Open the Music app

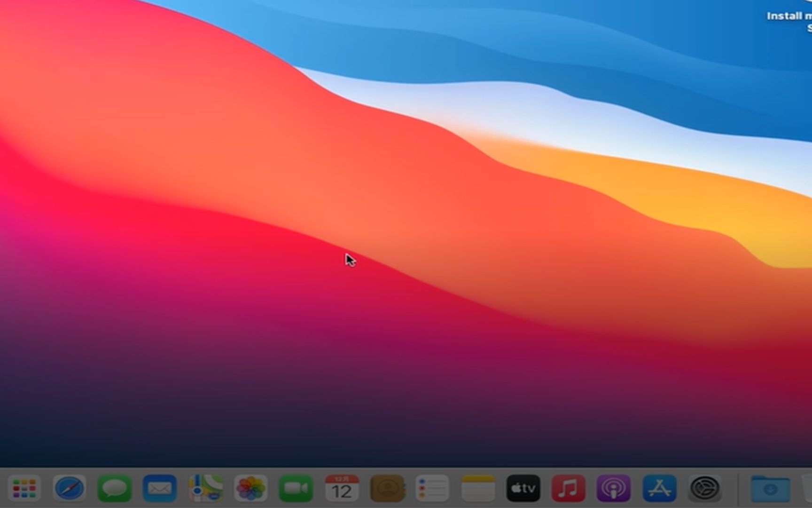point(568,488)
